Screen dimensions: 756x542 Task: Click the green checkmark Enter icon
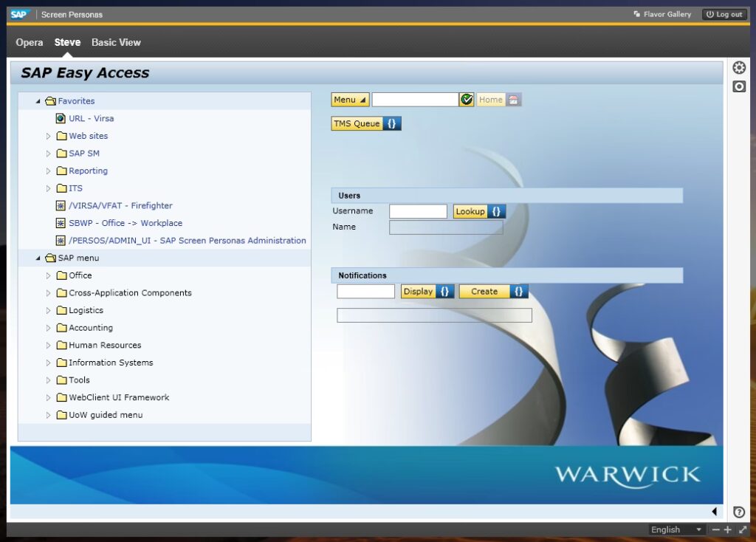[467, 100]
